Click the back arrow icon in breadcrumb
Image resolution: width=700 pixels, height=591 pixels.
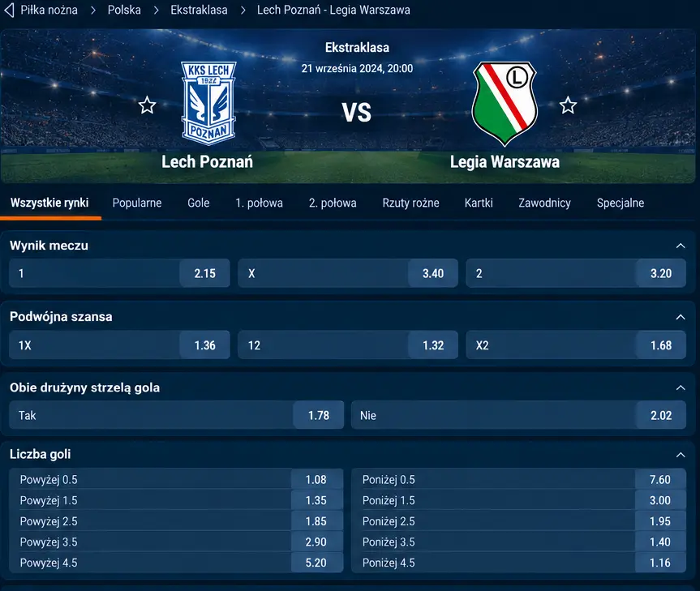tap(9, 10)
